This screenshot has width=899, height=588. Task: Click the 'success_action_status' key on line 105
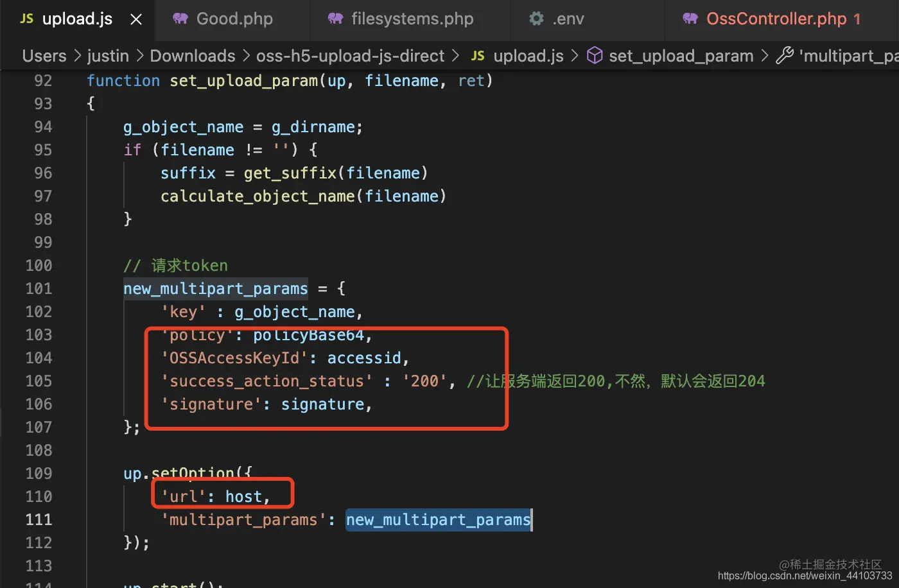tap(266, 381)
